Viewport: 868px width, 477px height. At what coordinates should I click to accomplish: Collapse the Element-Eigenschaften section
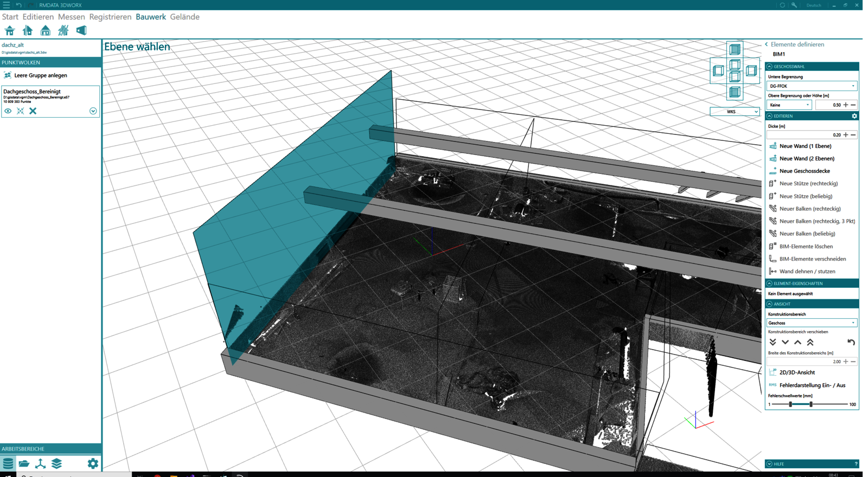[x=769, y=283]
